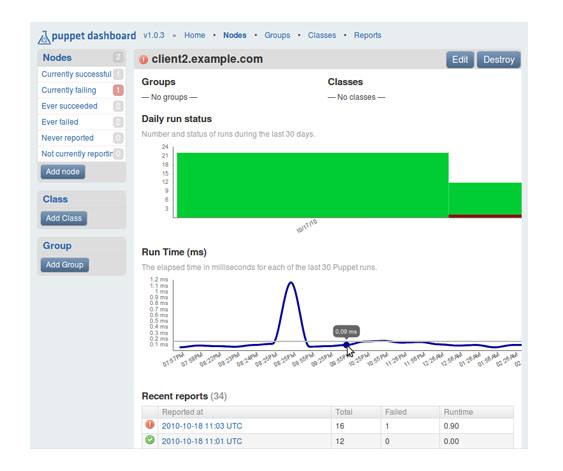Click the Add node button

click(x=63, y=172)
